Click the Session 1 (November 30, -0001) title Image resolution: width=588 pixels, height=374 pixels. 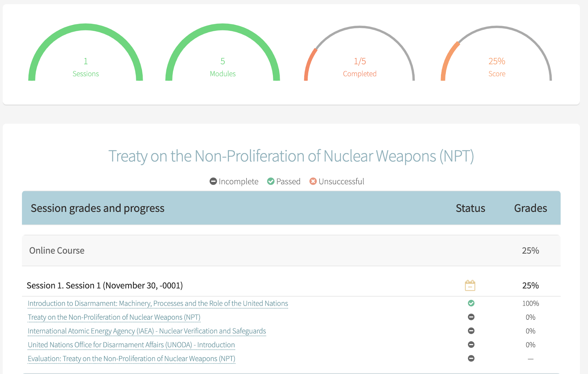[105, 286]
